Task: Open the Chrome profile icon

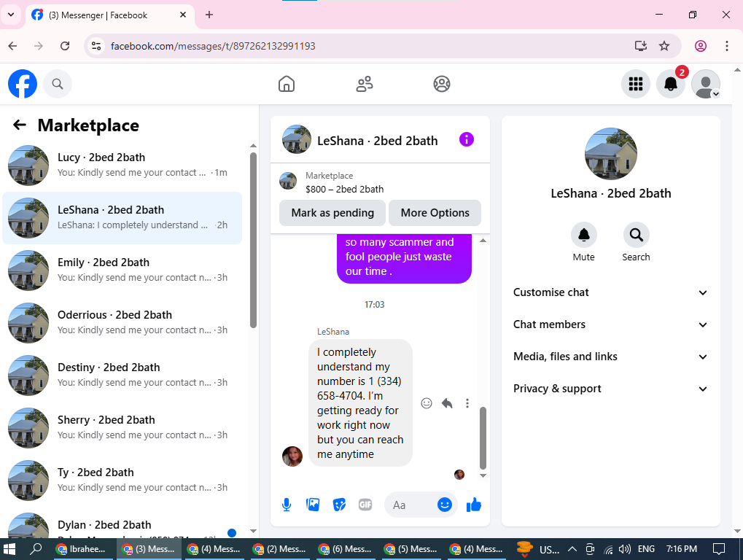Action: [x=701, y=46]
